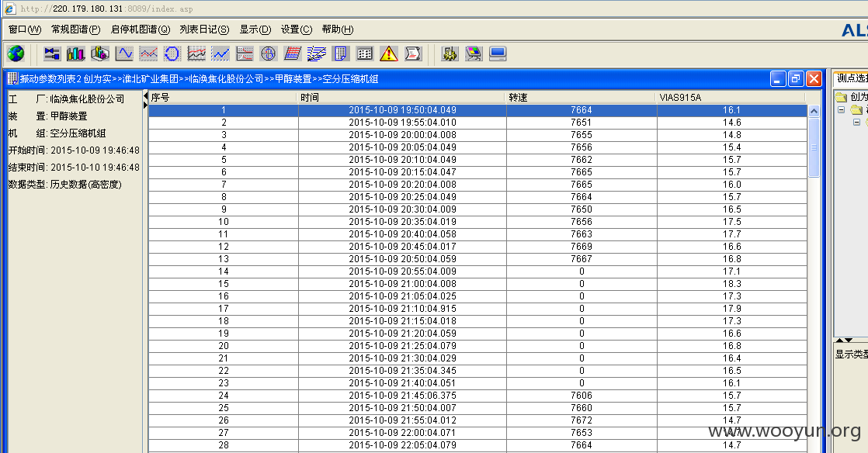The image size is (868, 453).
Task: Click the 数据类型 历史数据(高密度) label
Action: click(64, 185)
